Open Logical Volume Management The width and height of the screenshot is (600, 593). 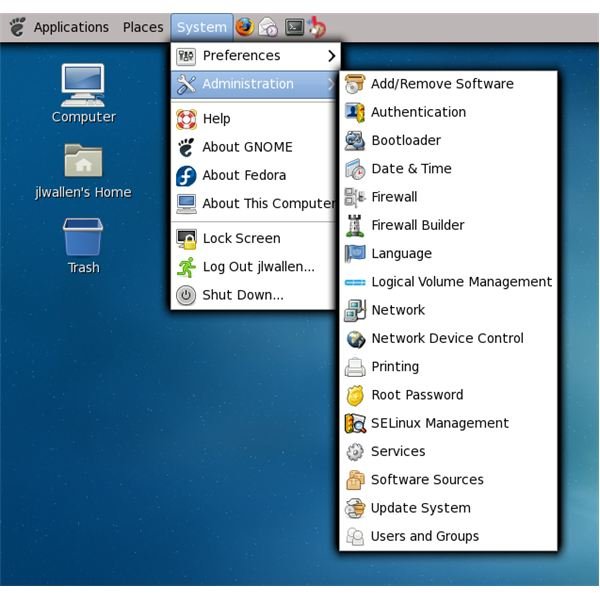448,282
